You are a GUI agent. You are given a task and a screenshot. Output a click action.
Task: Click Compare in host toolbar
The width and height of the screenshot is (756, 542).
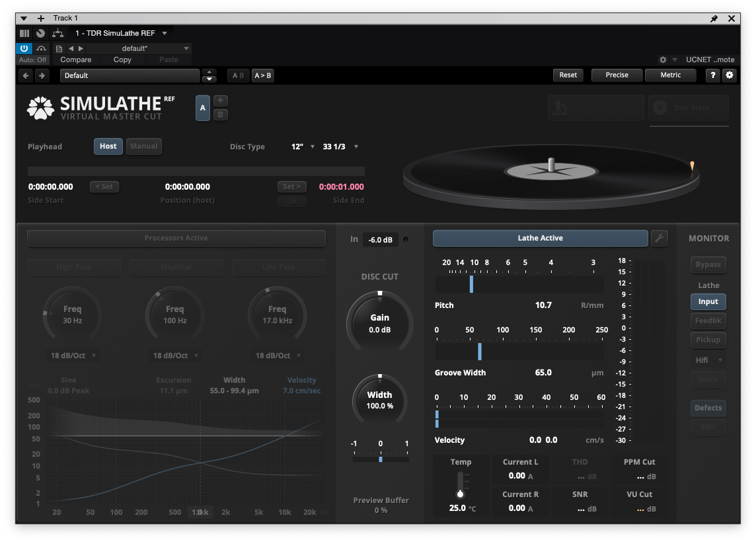(76, 59)
